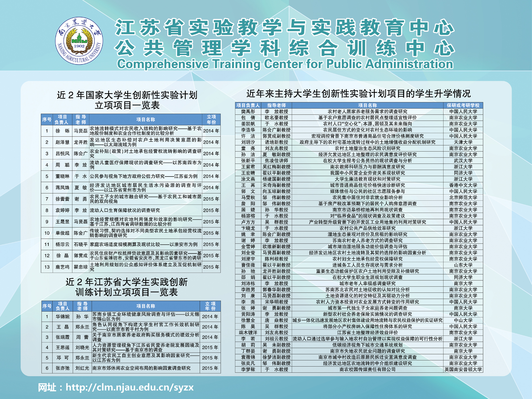This screenshot has height=399, width=532.
Task: Select student name '王宏晴'
Action: [x=248, y=173]
